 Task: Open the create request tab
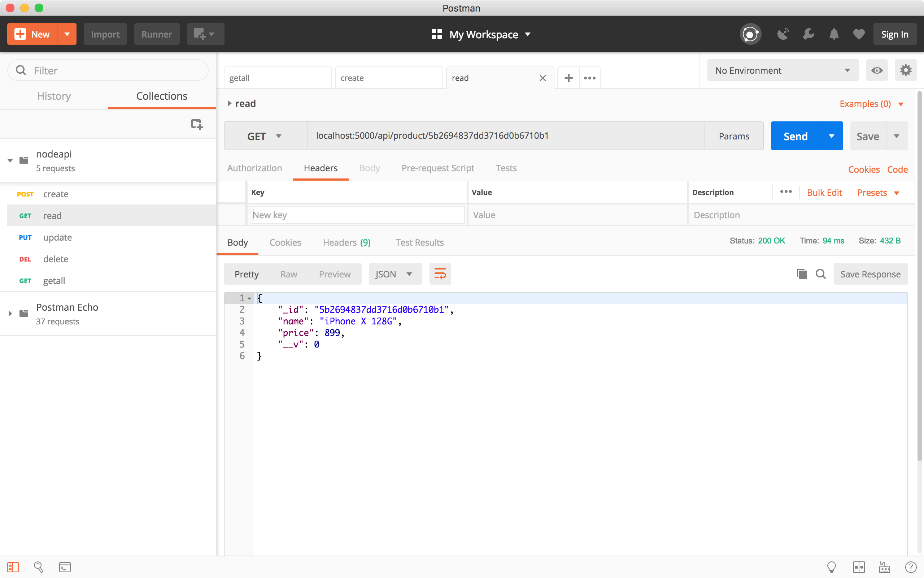click(389, 78)
